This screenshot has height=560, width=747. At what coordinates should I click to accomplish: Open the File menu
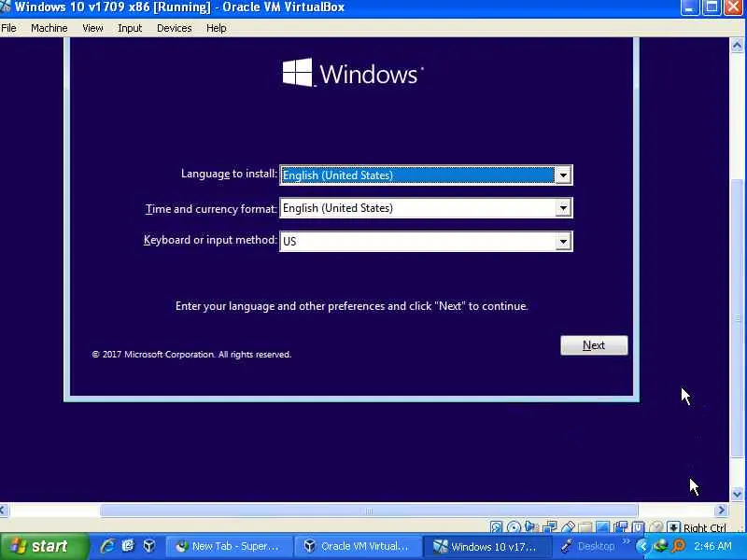(8, 28)
